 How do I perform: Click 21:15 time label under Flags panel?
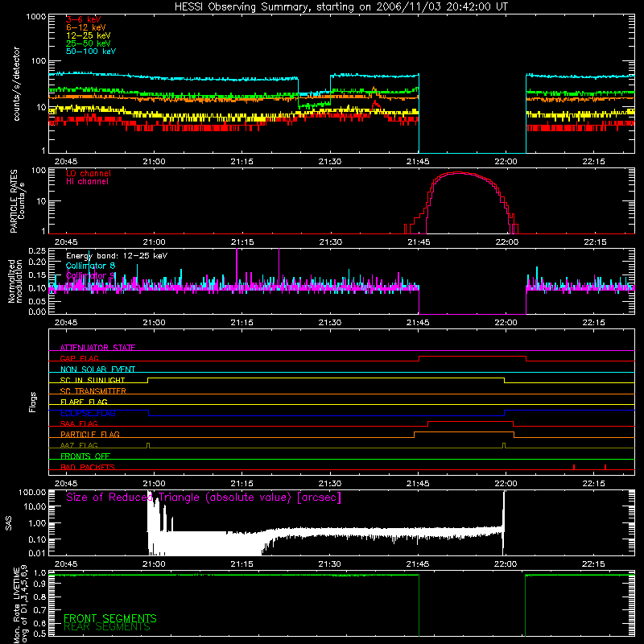(242, 484)
